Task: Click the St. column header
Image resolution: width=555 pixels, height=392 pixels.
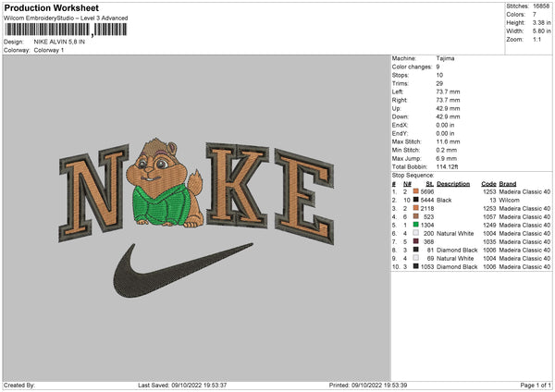Action: coord(430,184)
